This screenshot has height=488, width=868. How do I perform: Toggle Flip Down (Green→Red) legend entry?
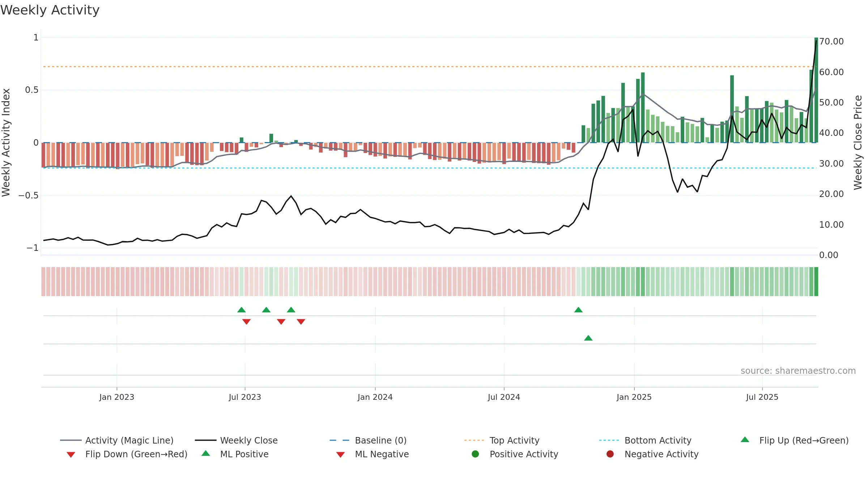pyautogui.click(x=127, y=454)
